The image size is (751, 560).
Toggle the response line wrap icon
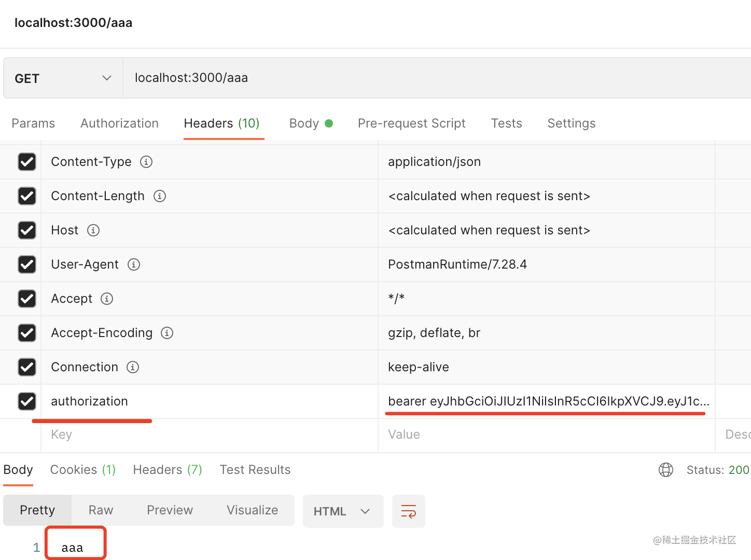[408, 511]
